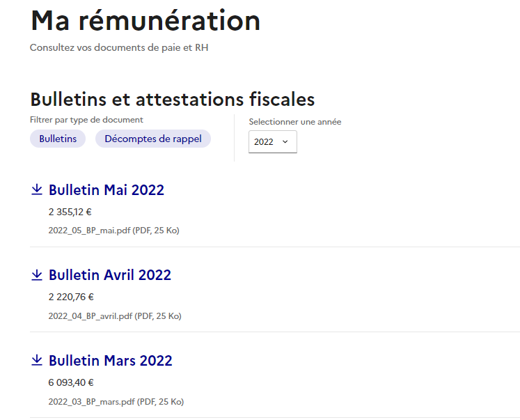The width and height of the screenshot is (520, 420).
Task: Open the Bulletin Avril 2022 link
Action: click(110, 275)
